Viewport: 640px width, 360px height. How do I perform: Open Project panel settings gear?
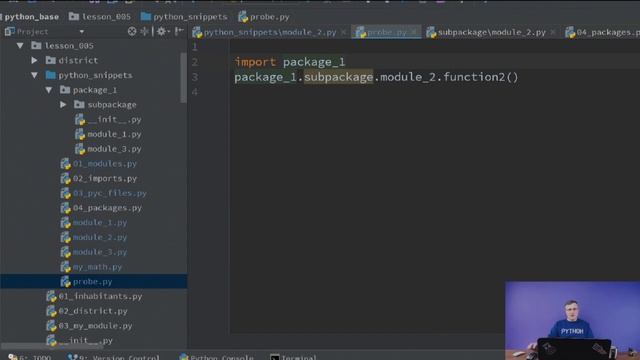(163, 31)
